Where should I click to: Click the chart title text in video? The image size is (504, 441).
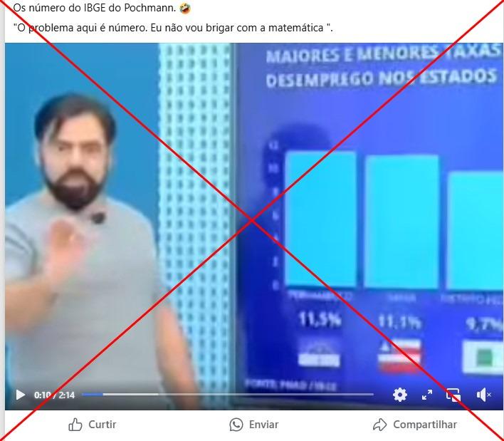382,66
